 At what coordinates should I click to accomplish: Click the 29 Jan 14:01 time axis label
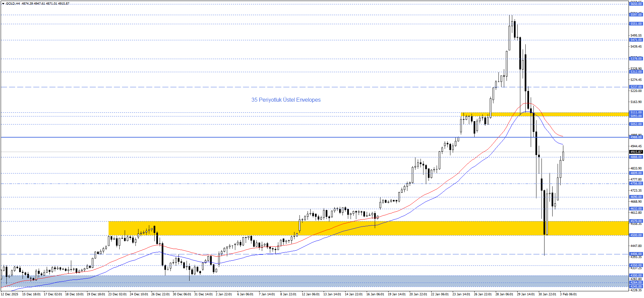[x=526, y=294]
